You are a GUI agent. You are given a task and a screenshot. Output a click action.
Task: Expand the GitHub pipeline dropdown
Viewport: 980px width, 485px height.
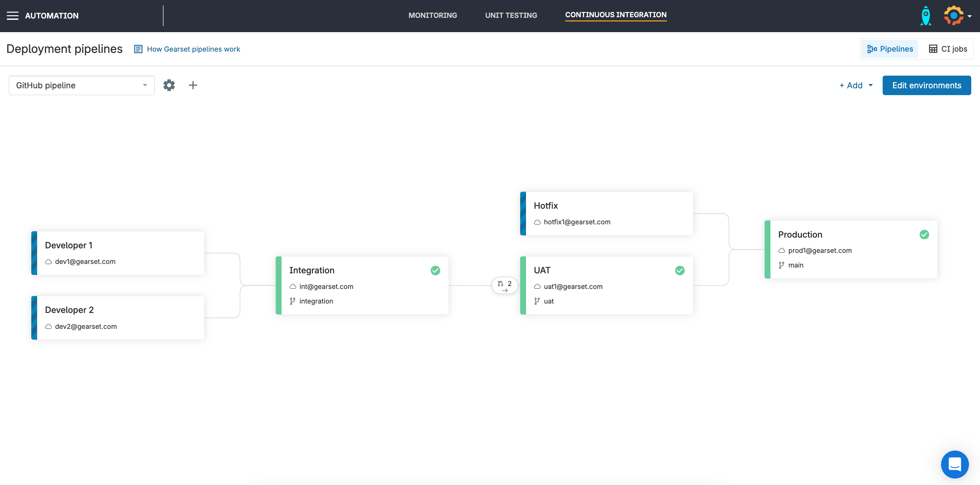pos(81,85)
